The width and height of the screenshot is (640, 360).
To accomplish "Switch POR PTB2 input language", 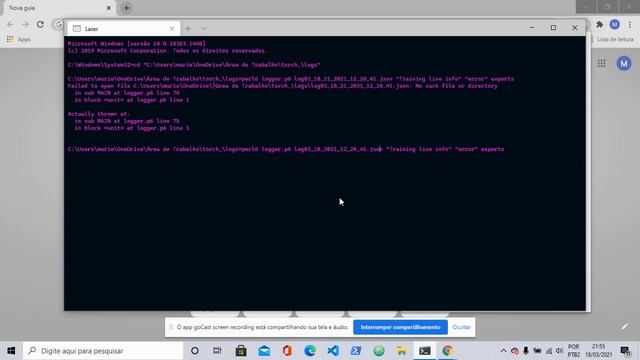I will pyautogui.click(x=573, y=351).
